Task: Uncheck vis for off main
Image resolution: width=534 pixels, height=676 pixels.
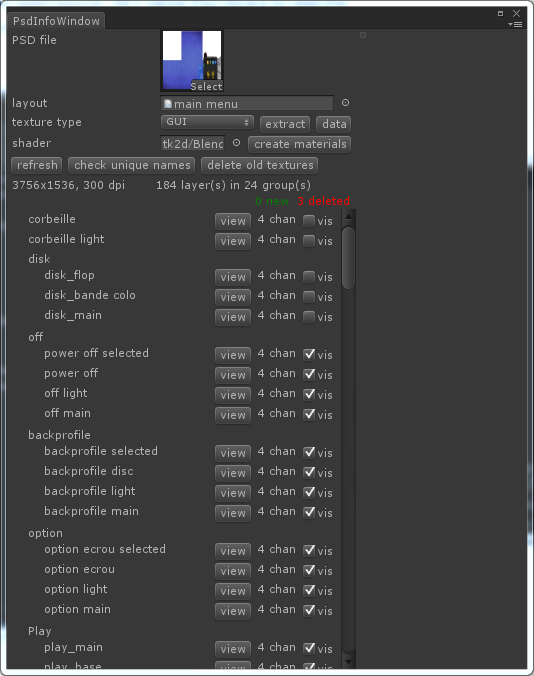Action: [309, 415]
